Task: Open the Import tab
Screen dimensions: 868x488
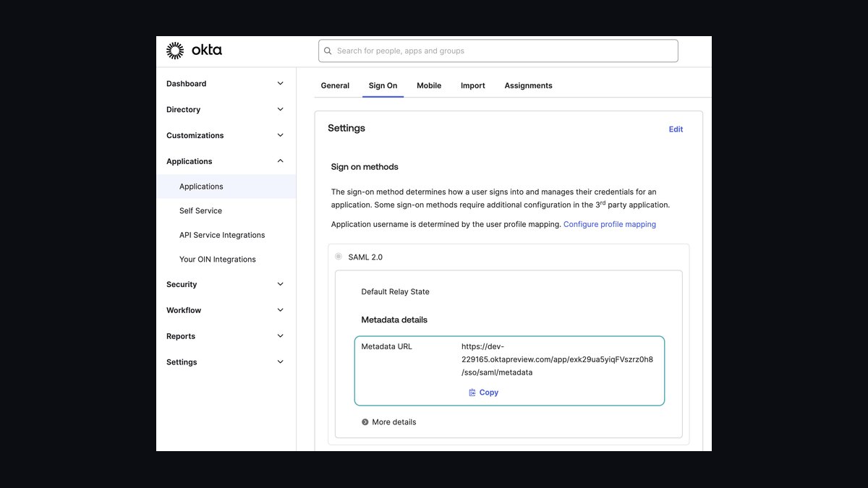Action: (473, 85)
